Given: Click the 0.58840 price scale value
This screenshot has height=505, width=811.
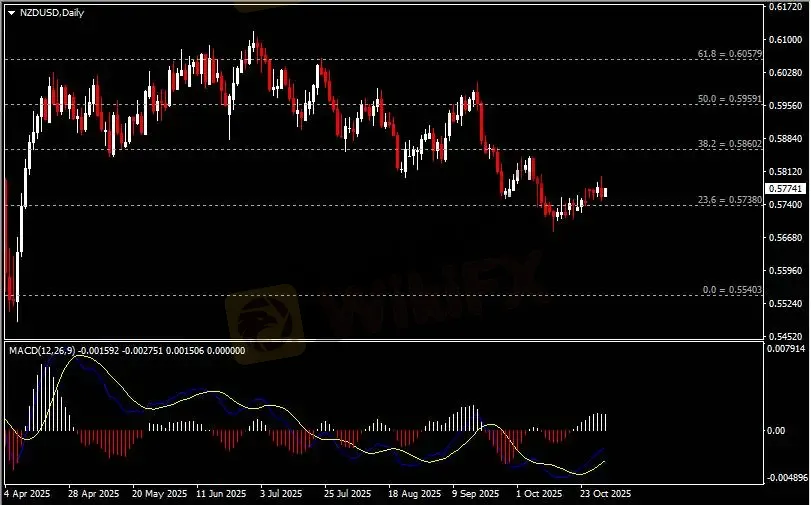Looking at the screenshot, I should click(786, 139).
